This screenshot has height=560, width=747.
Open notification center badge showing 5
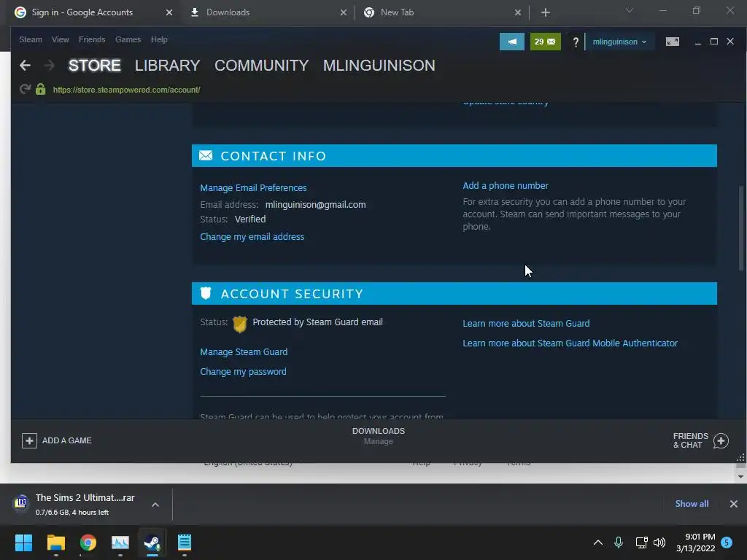pyautogui.click(x=727, y=542)
